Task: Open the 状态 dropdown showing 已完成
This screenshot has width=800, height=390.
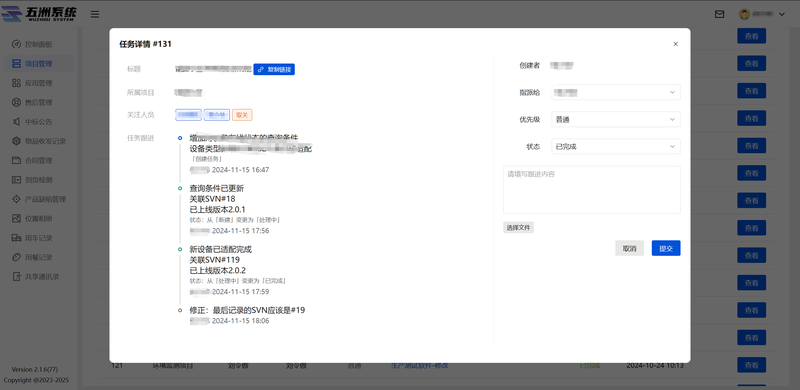Action: [616, 147]
